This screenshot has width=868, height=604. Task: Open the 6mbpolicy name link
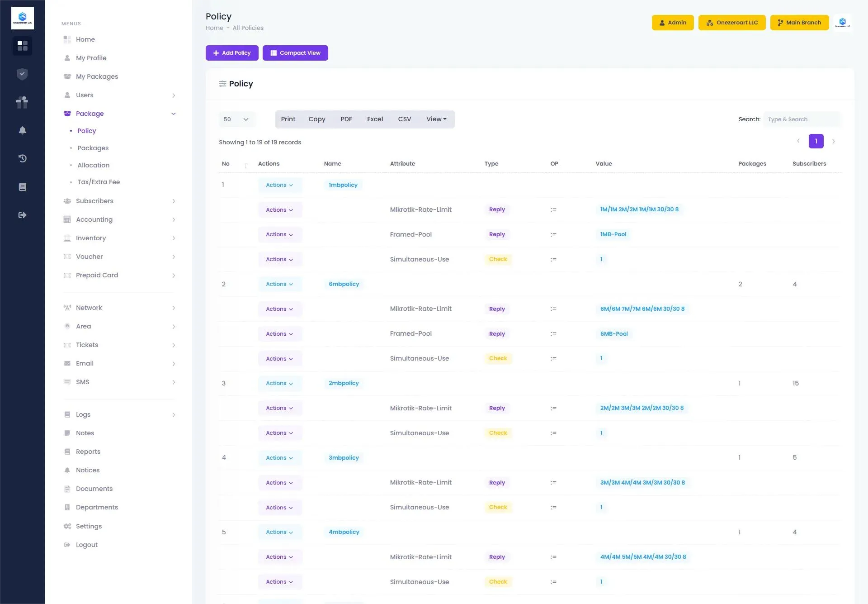pos(344,284)
